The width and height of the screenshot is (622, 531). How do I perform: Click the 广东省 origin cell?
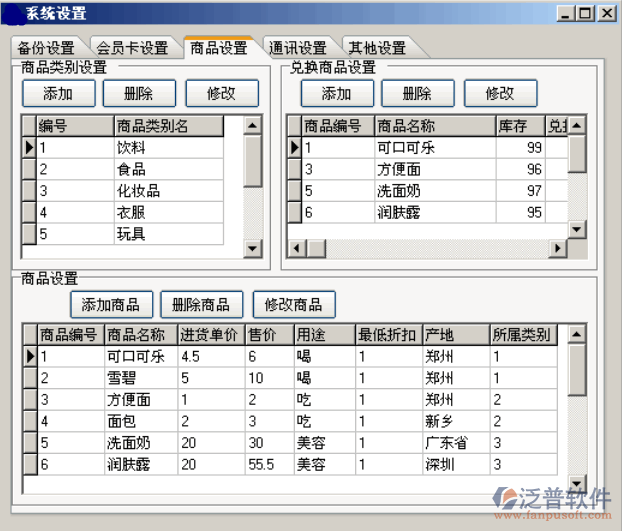[x=456, y=443]
